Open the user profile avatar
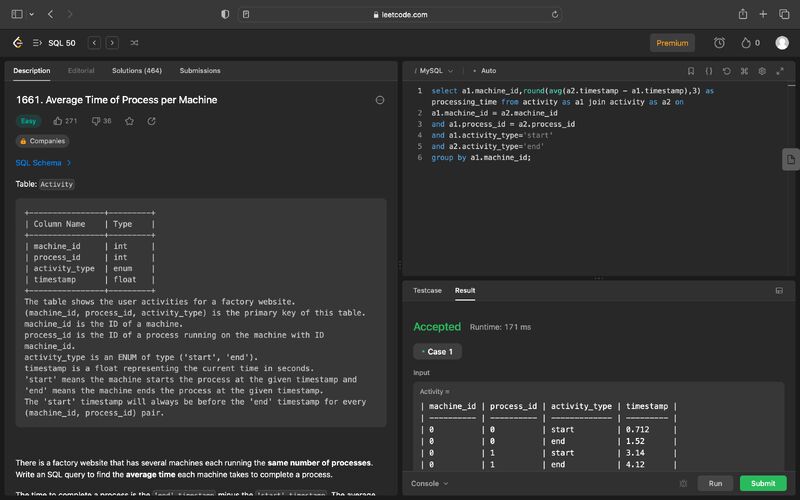Screen dimensions: 800x500 (782, 43)
